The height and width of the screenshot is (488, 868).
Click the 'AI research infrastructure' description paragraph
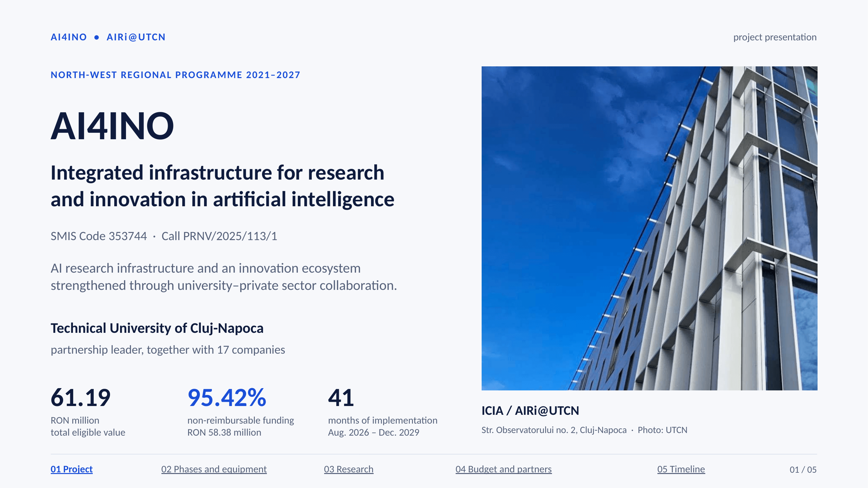click(x=224, y=277)
